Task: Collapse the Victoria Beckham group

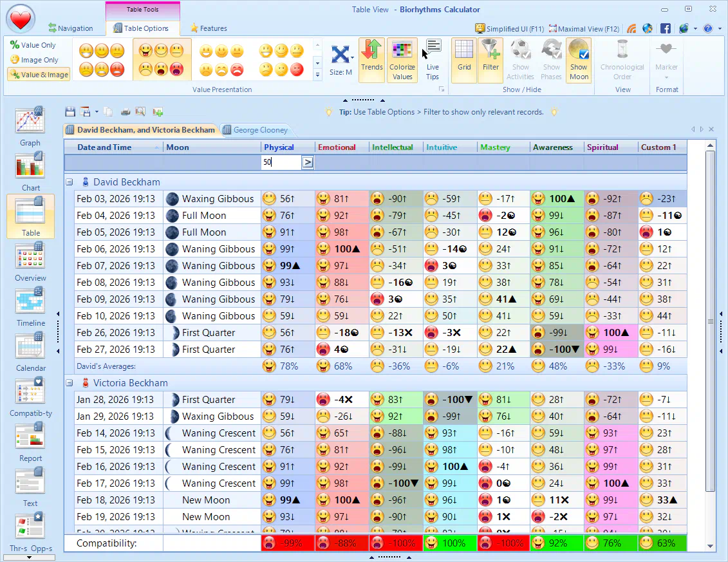Action: tap(69, 383)
